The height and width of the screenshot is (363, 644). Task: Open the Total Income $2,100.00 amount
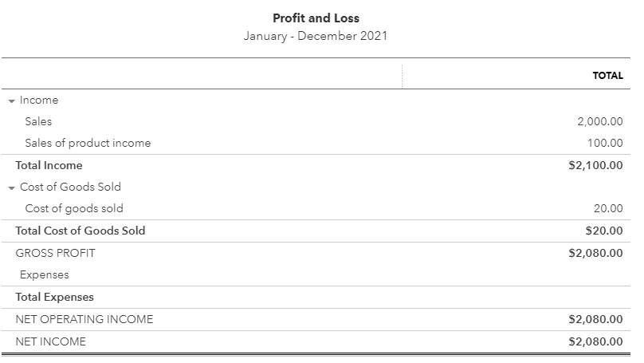coord(595,165)
